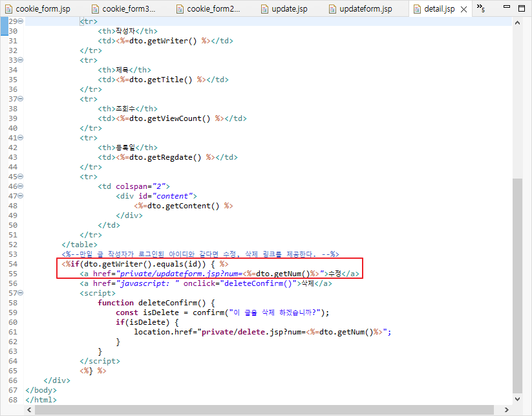Click horizontal scrollbar right arrow

coord(507,410)
